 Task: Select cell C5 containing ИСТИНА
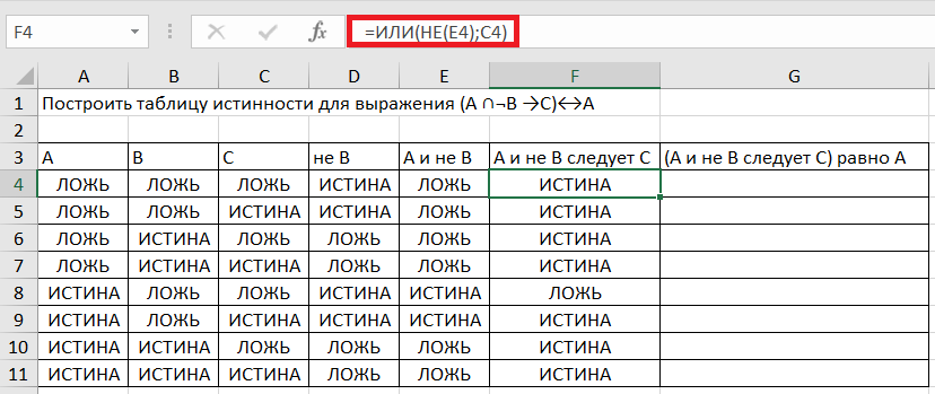point(264,211)
